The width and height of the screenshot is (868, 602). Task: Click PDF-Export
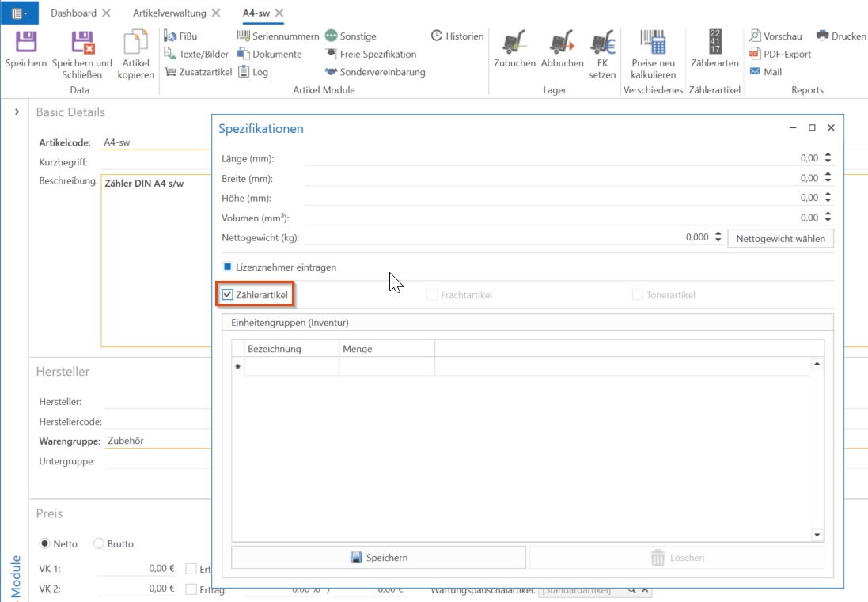pos(780,55)
